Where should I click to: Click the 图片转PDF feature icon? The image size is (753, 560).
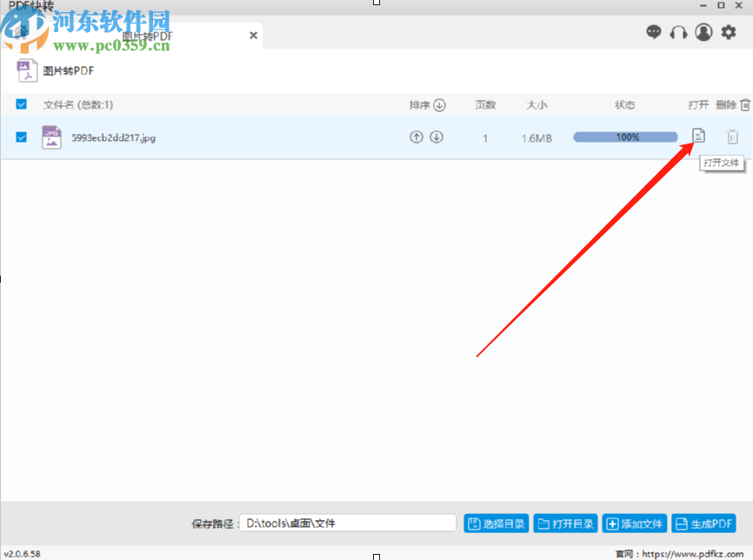click(27, 70)
